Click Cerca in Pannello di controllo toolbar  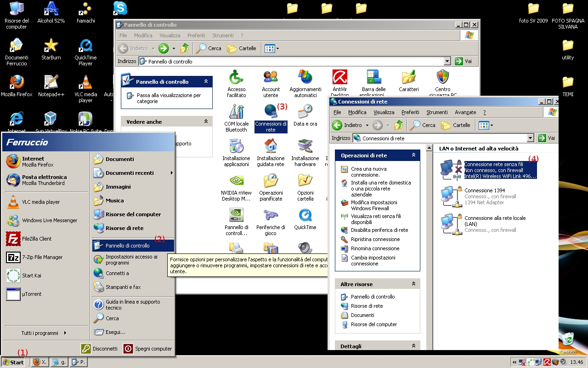209,48
